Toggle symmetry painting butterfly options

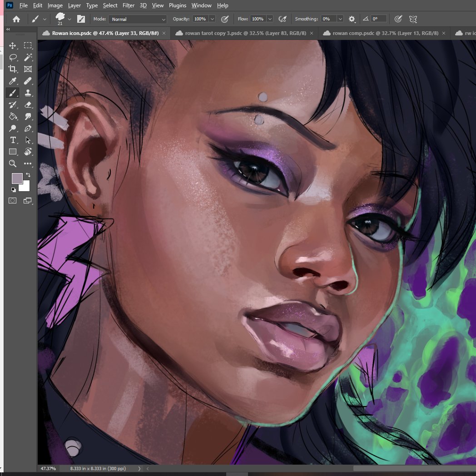[413, 19]
